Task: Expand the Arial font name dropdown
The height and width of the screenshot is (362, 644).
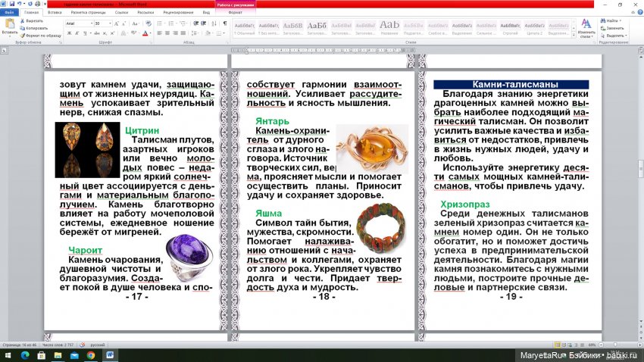Action: coord(91,23)
